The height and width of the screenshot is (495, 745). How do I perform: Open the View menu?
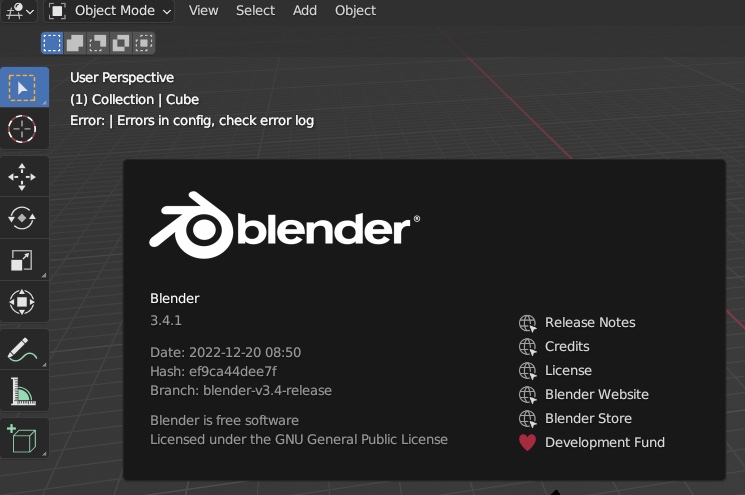coord(203,11)
